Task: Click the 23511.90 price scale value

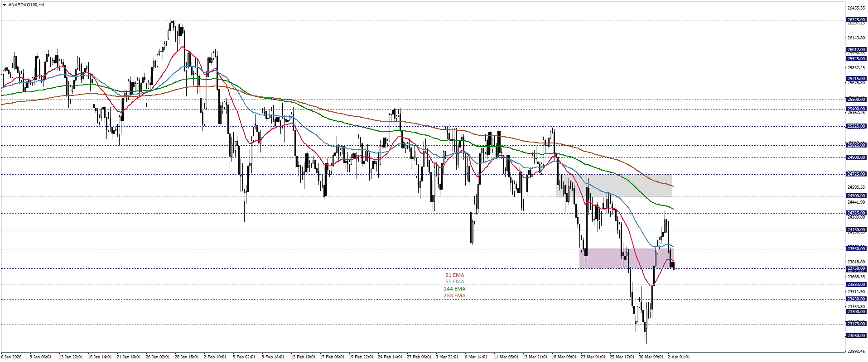Action: click(856, 292)
